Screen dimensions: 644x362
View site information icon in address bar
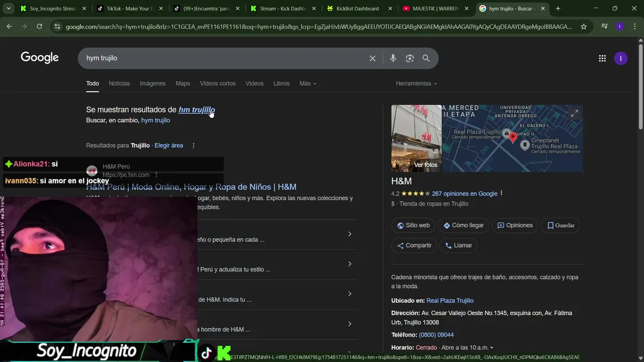57,27
